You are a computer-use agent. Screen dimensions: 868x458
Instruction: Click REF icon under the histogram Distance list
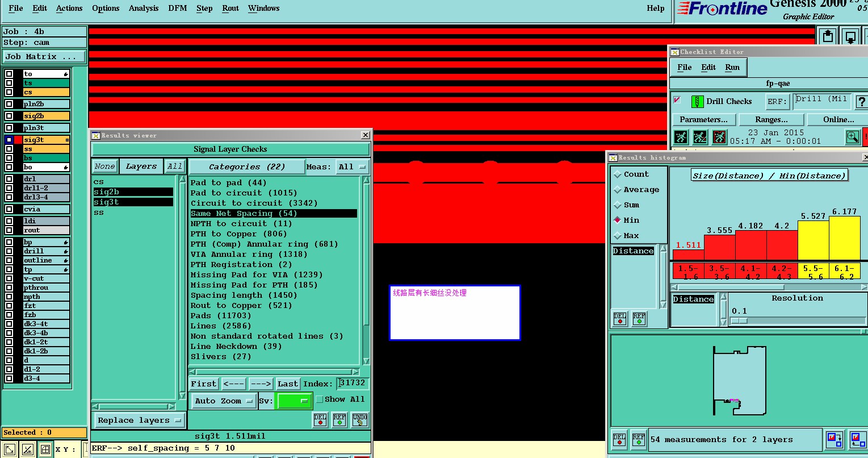(x=639, y=319)
